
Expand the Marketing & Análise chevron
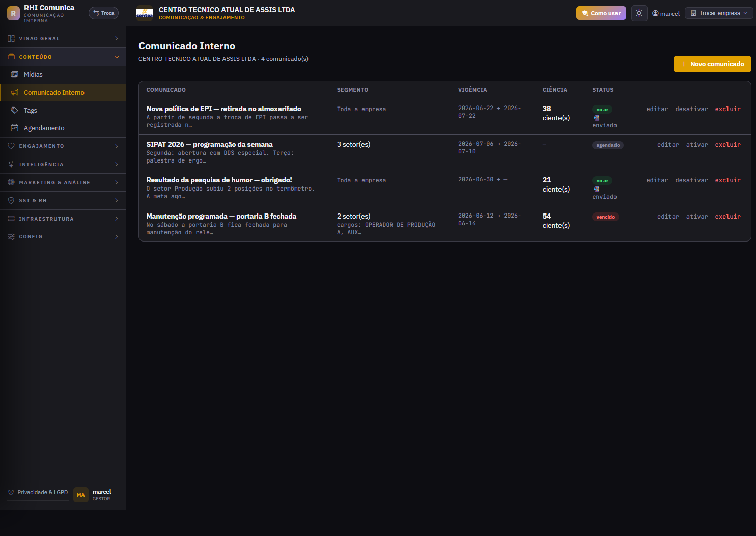pyautogui.click(x=117, y=182)
